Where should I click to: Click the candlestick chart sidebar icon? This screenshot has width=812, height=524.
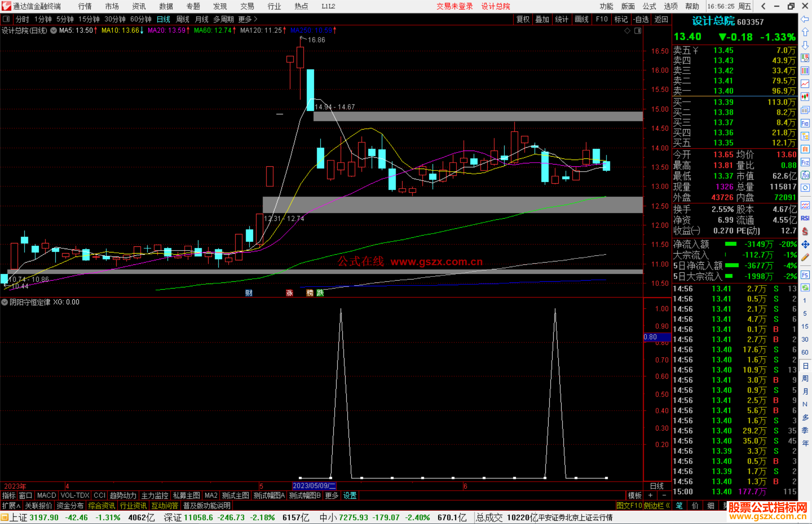pos(805,97)
